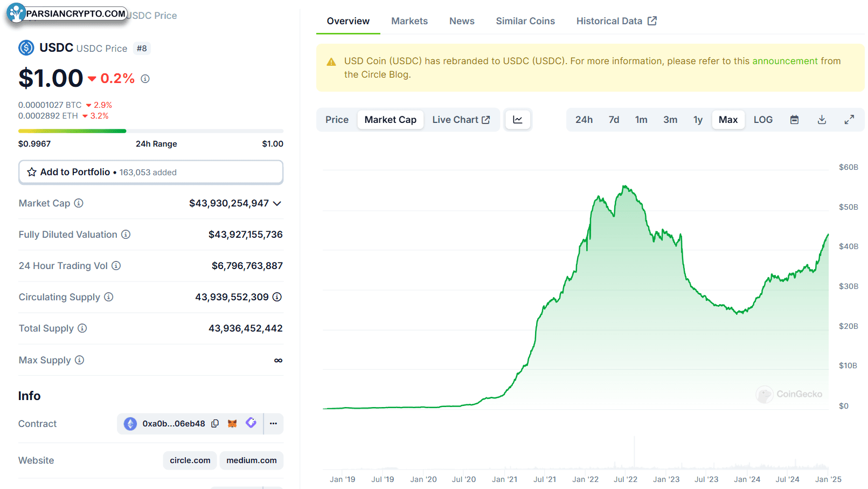Select the 1y time range
Viewport: 868px width, 489px height.
pyautogui.click(x=698, y=120)
